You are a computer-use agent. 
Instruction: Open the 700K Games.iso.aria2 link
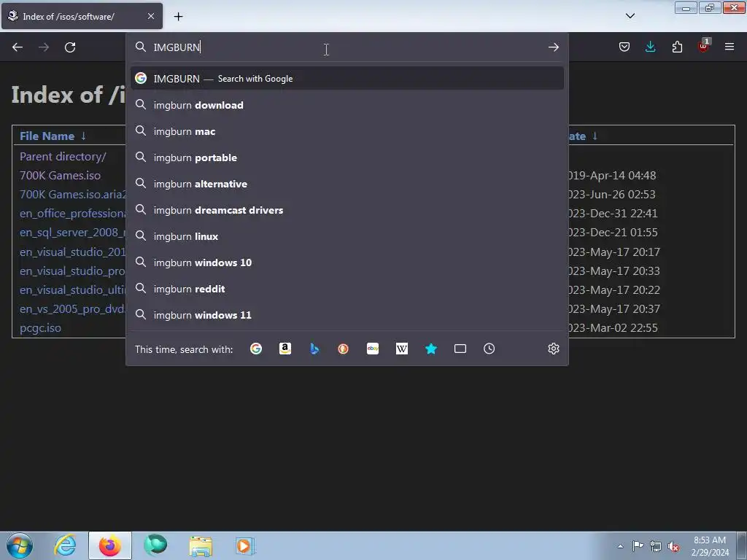click(73, 195)
